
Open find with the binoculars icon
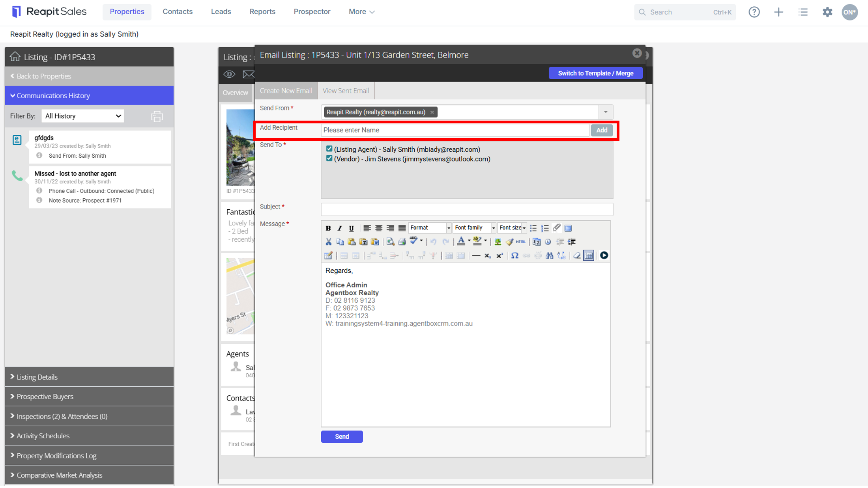click(549, 256)
